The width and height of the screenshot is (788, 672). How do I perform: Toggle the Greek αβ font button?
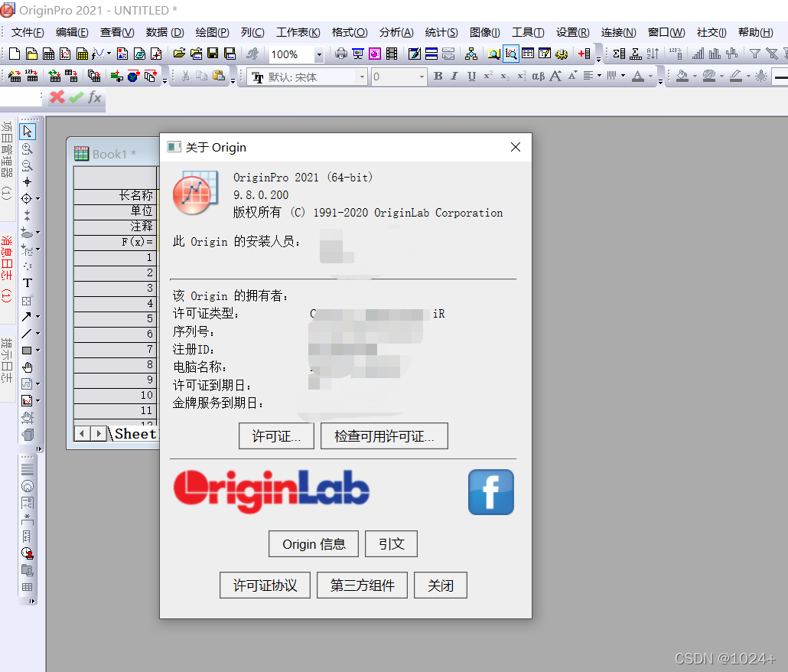pyautogui.click(x=539, y=76)
